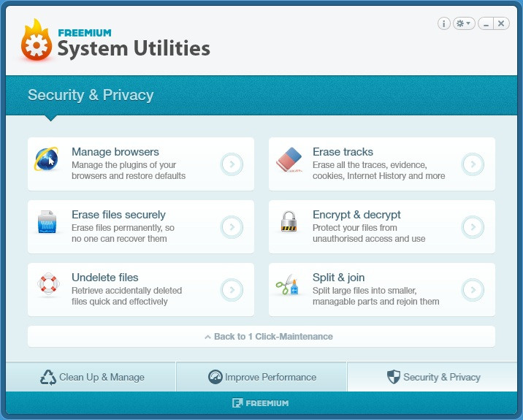Open the Encrypt & decrypt title

click(x=357, y=215)
